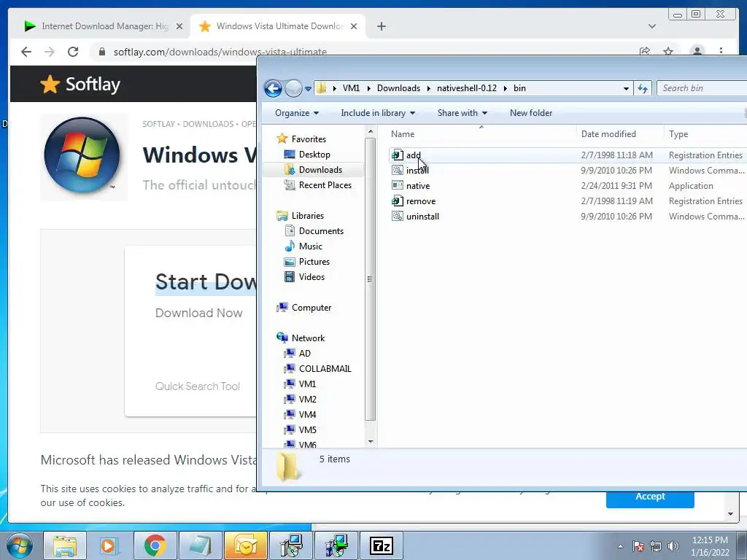Open Network in the navigation pane

(308, 338)
